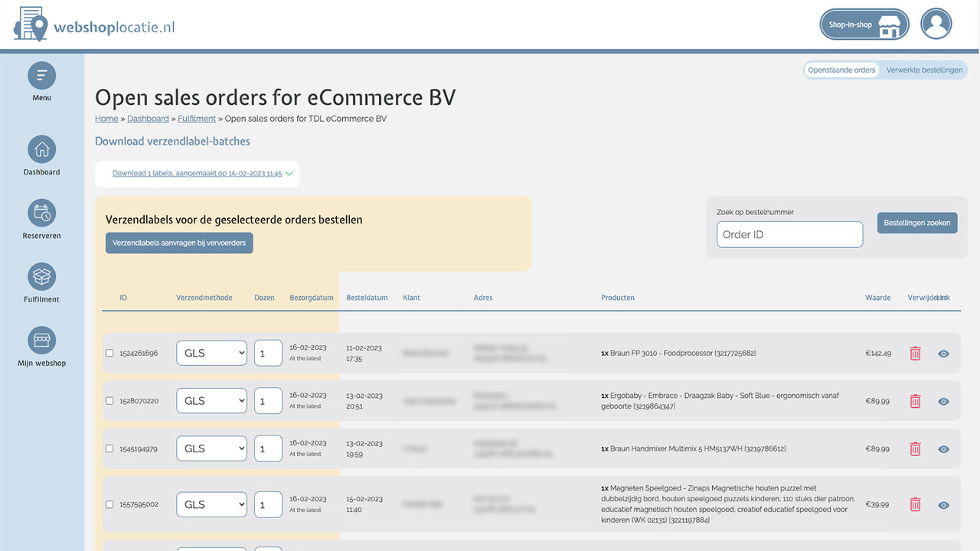The width and height of the screenshot is (980, 551).
Task: Click the Verzendmethode column header
Action: pos(204,298)
